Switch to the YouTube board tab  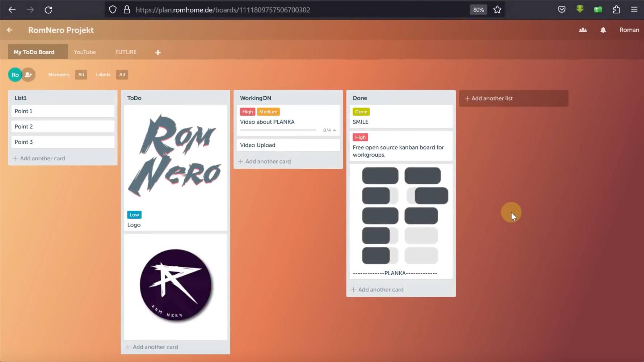85,52
